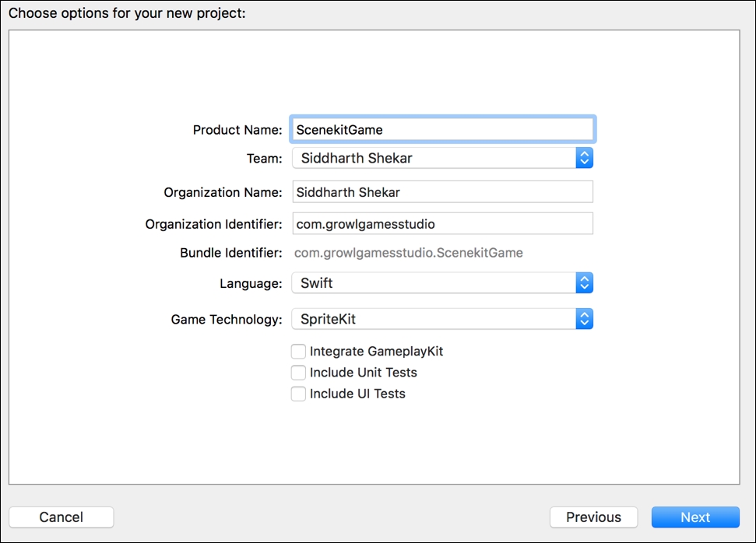Screen dimensions: 756x543
Task: Click the greyed-out Bundle Identifier value text
Action: click(x=409, y=253)
